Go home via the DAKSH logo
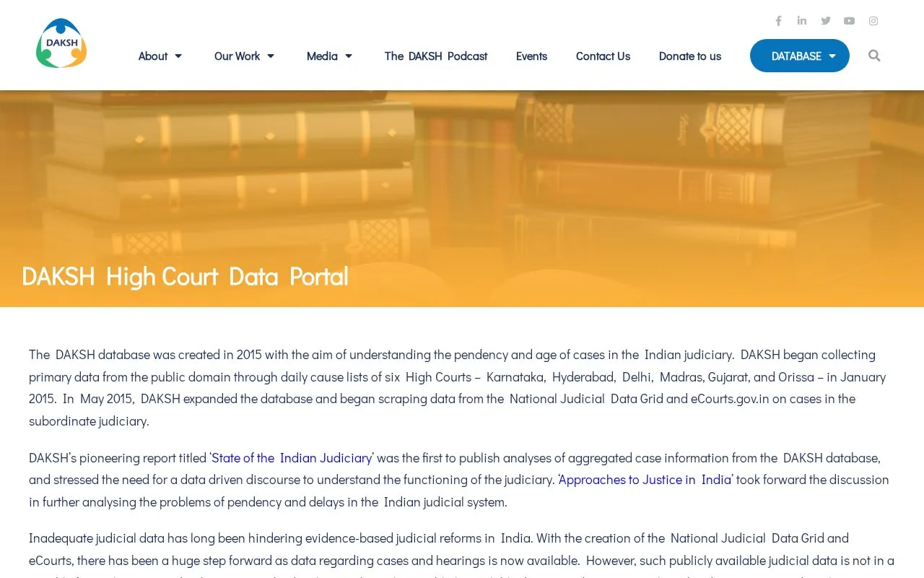924x578 pixels. [61, 43]
